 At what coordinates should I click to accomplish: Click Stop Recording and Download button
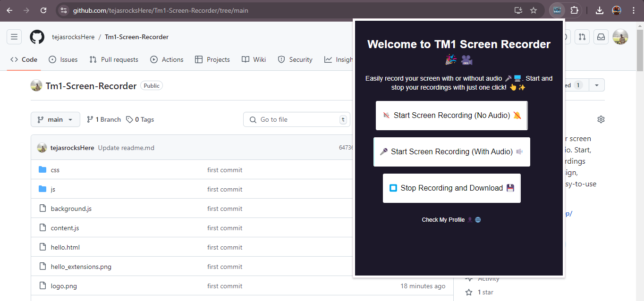[452, 188]
